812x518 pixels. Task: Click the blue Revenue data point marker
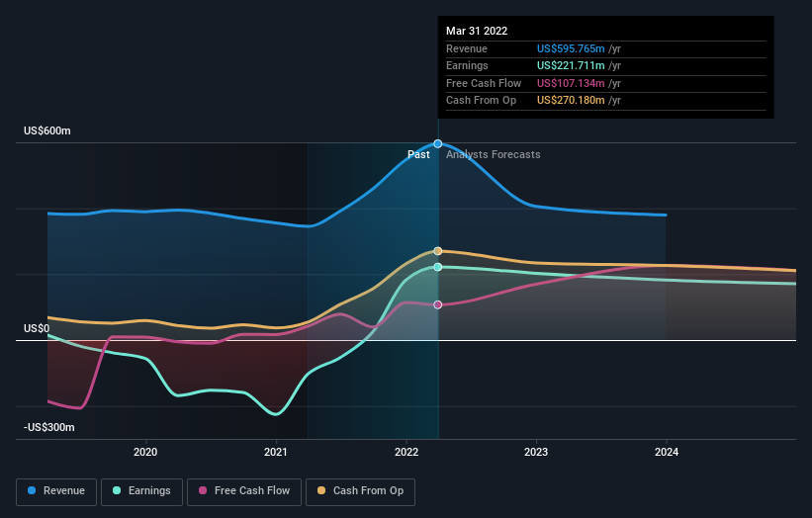pyautogui.click(x=438, y=143)
